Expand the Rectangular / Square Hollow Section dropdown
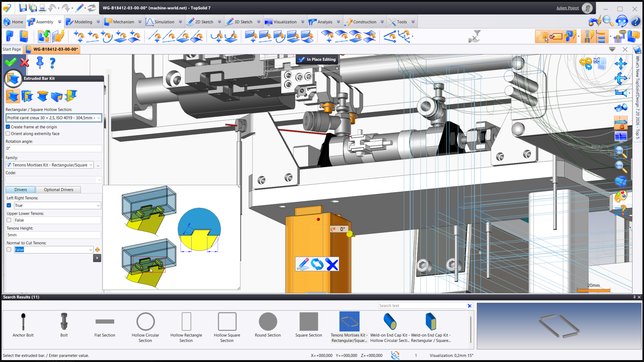The image size is (644, 362). click(x=99, y=118)
